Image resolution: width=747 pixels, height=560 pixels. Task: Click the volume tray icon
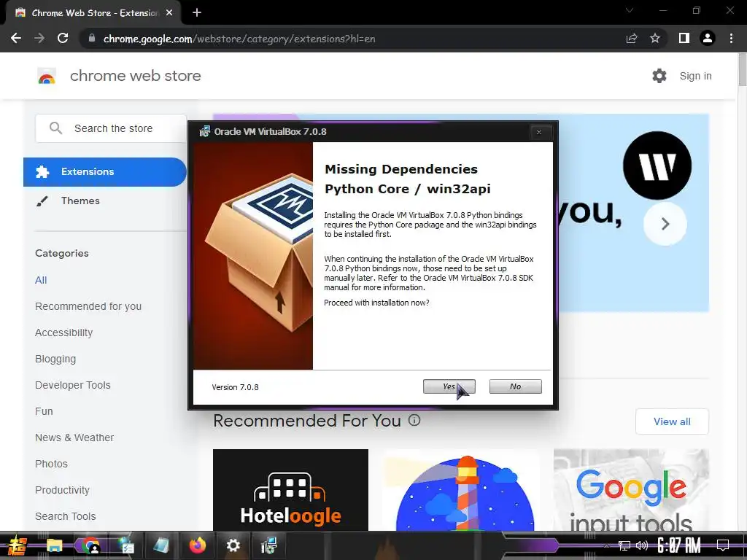642,545
